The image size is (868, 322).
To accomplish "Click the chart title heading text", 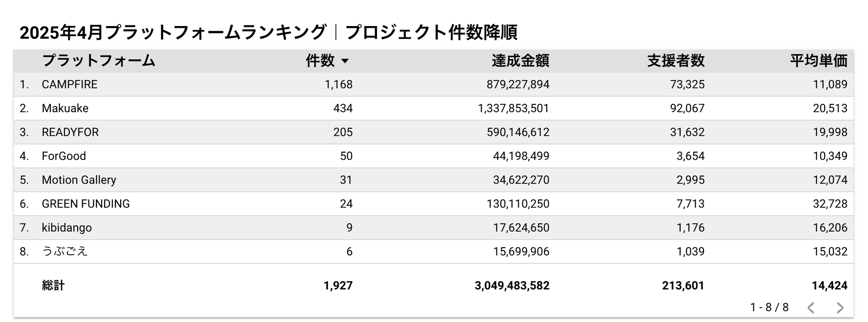I will 268,33.
